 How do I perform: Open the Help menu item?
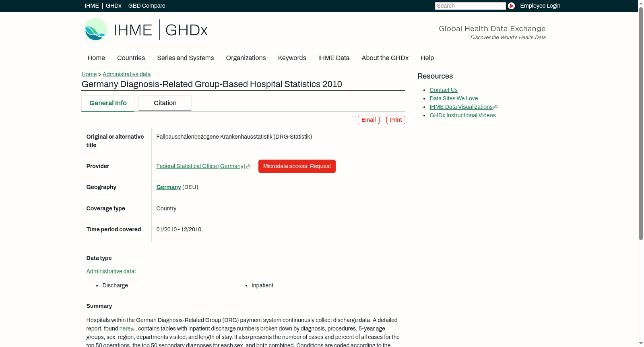point(427,58)
